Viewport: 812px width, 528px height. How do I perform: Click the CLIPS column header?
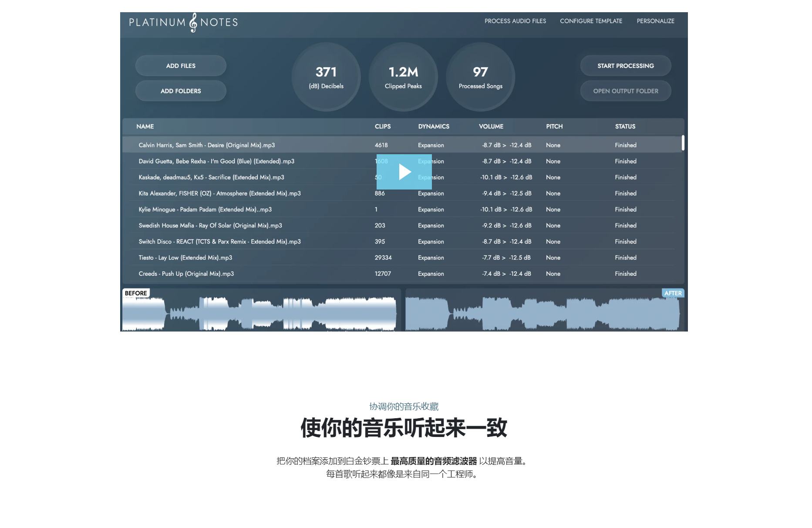(383, 126)
